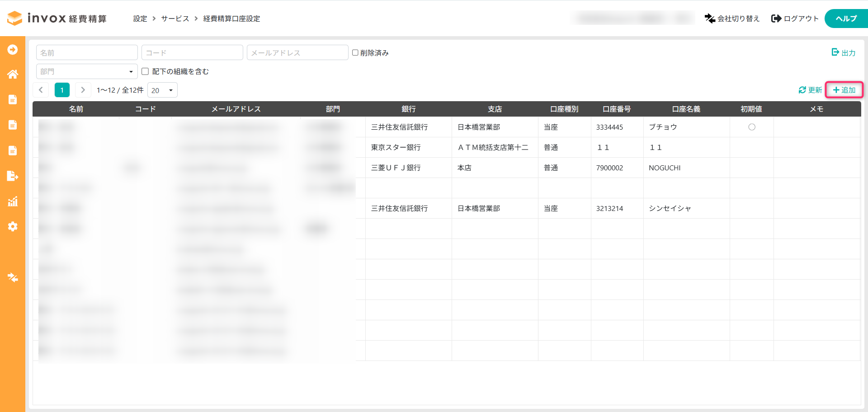868x412 pixels.
Task: Click the 更新 refresh icon
Action: click(802, 90)
